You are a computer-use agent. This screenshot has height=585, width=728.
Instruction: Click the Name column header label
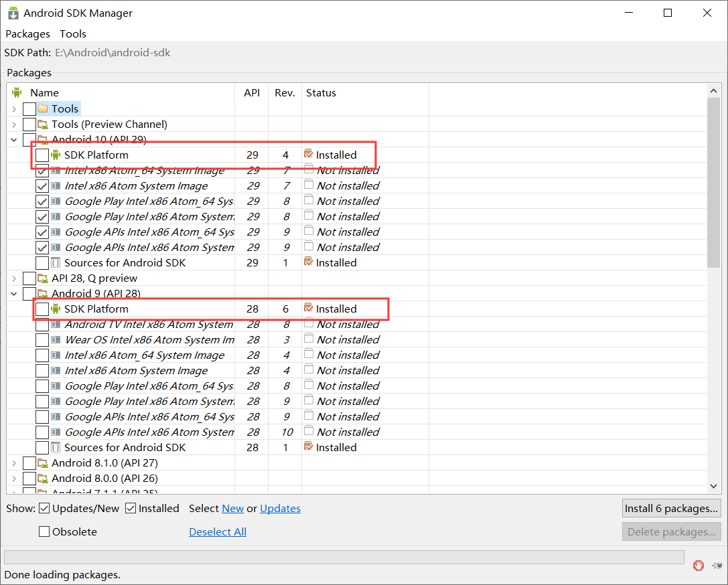(x=45, y=93)
